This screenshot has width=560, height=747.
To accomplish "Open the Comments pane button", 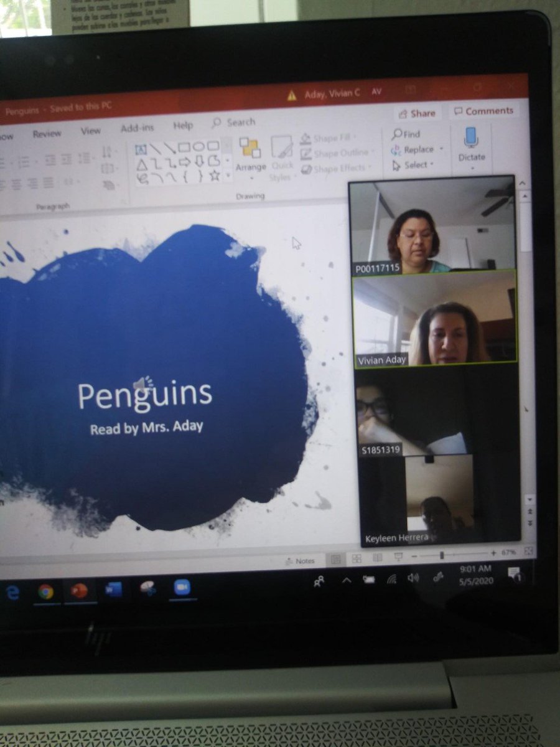I will (x=483, y=111).
